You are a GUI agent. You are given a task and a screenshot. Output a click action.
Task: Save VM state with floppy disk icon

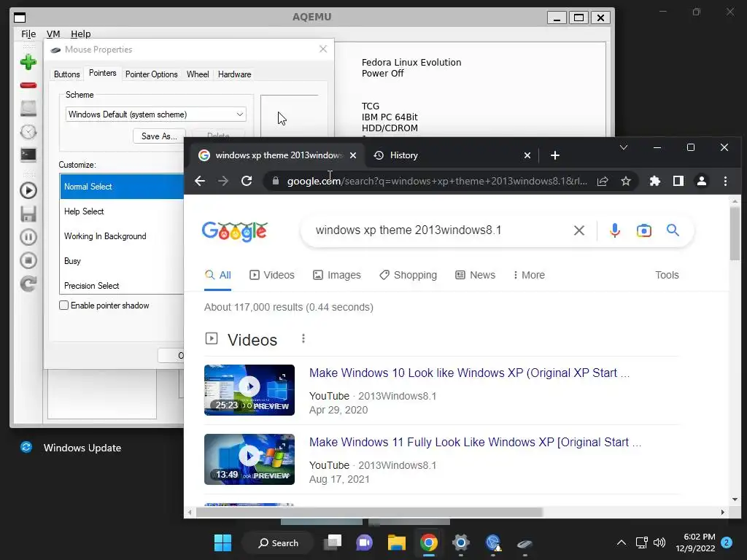(x=28, y=214)
